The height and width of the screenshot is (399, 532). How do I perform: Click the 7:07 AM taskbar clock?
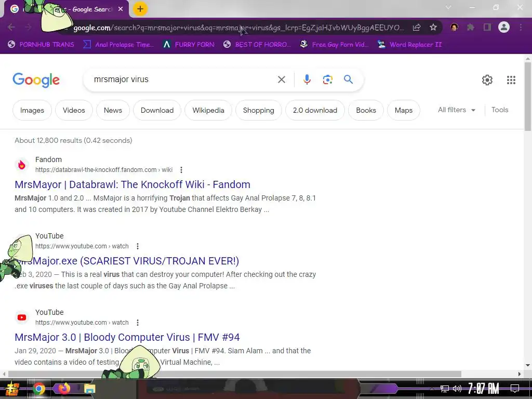(484, 389)
